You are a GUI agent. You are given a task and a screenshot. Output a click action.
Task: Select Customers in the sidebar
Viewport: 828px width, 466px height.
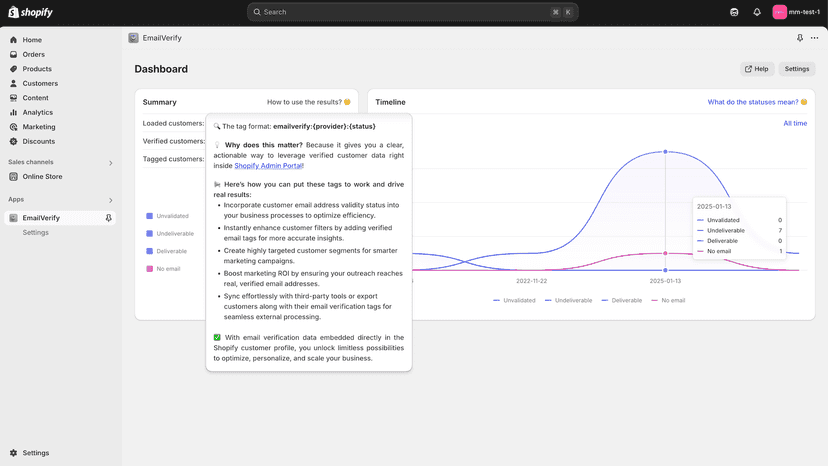(x=40, y=83)
